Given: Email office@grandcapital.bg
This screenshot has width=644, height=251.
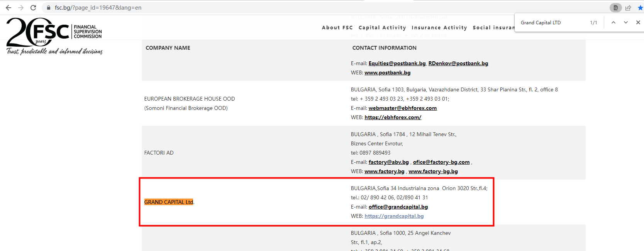Looking at the screenshot, I should coord(398,207).
